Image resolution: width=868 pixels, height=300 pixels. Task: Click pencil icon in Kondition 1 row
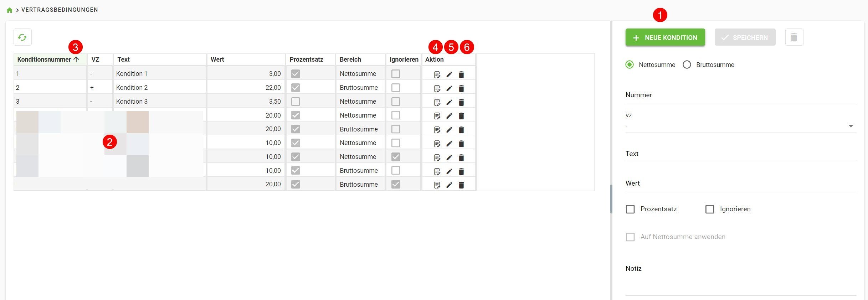(x=449, y=74)
